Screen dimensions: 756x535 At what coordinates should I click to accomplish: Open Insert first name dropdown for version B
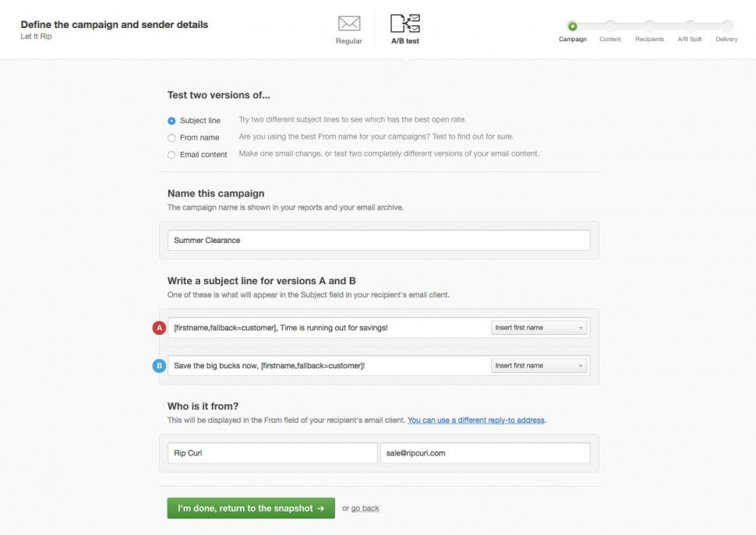[539, 365]
